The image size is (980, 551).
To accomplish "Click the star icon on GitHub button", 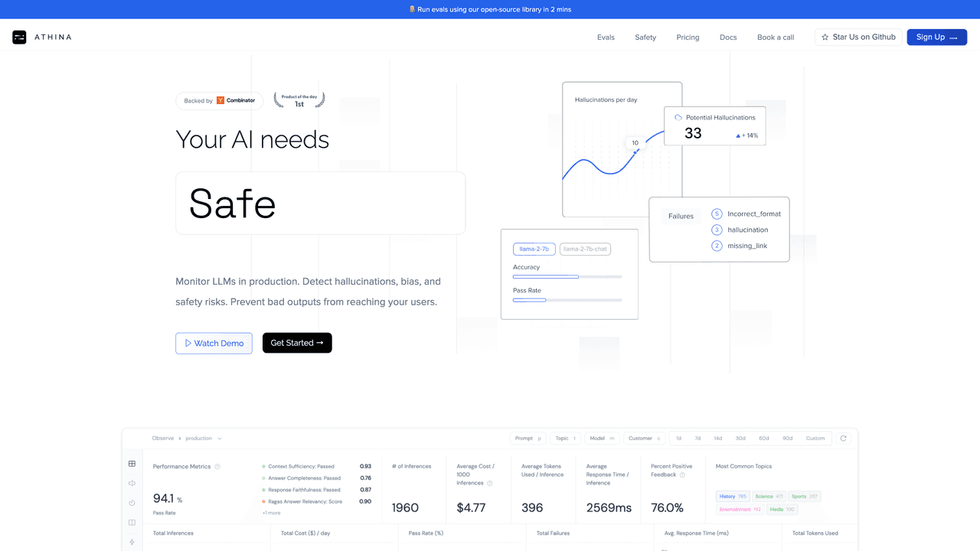I will pos(825,37).
